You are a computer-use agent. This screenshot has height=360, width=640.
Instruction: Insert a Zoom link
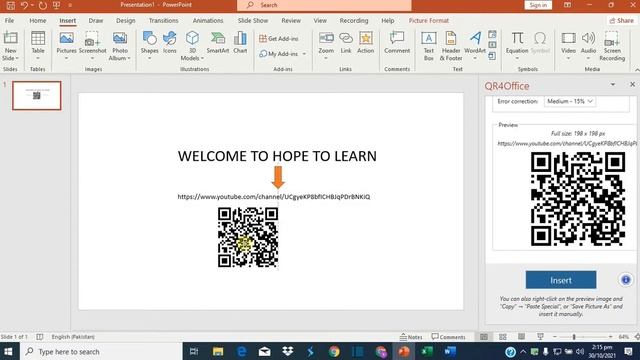[326, 45]
